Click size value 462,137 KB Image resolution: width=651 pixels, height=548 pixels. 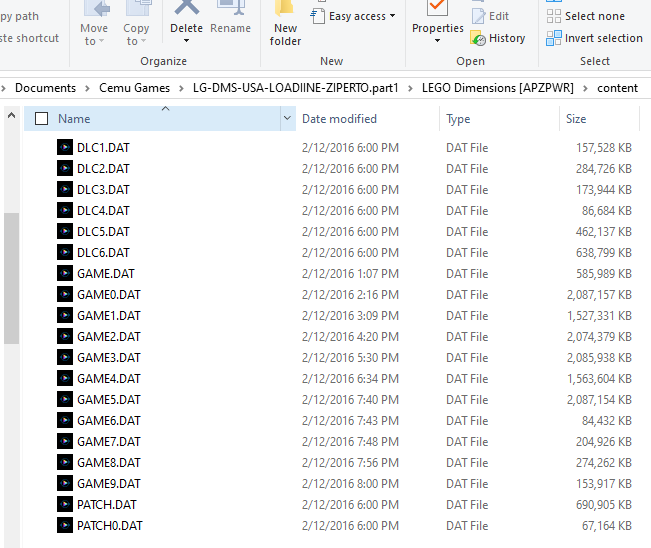coord(604,231)
